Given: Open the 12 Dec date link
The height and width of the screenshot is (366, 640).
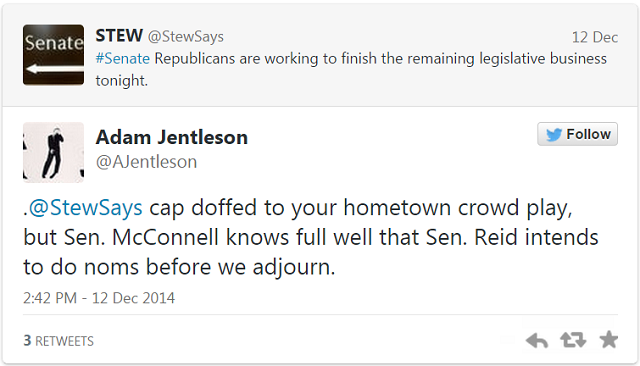Looking at the screenshot, I should point(595,38).
